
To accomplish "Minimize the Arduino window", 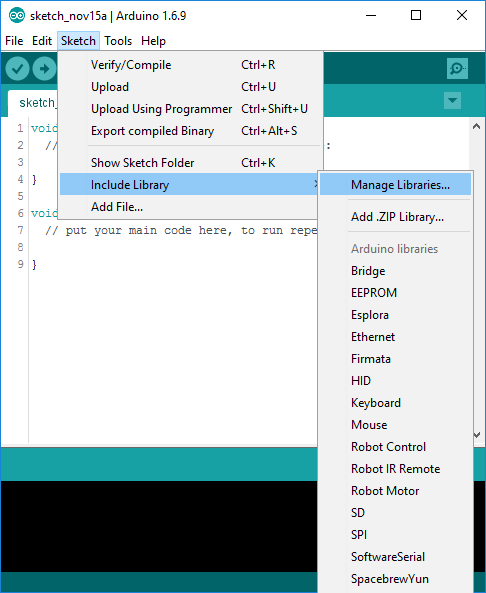I will pos(371,16).
